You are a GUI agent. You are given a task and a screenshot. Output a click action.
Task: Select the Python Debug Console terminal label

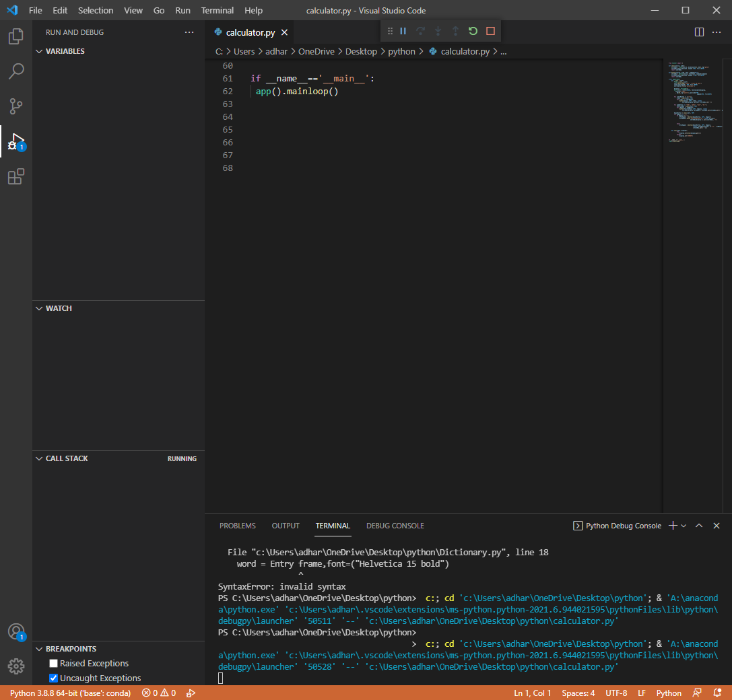pyautogui.click(x=617, y=526)
